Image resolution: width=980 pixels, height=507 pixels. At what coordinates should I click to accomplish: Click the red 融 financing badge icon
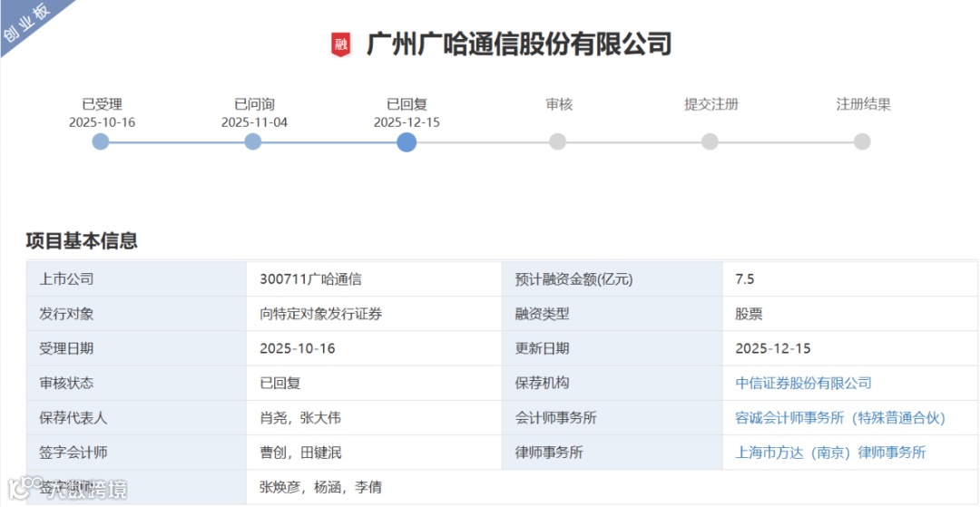point(340,45)
